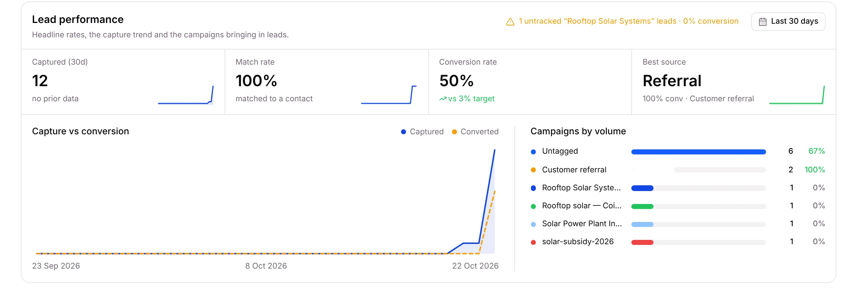Toggle the Converted series in chart legend
Viewport: 868px width, 288px height.
pos(475,132)
